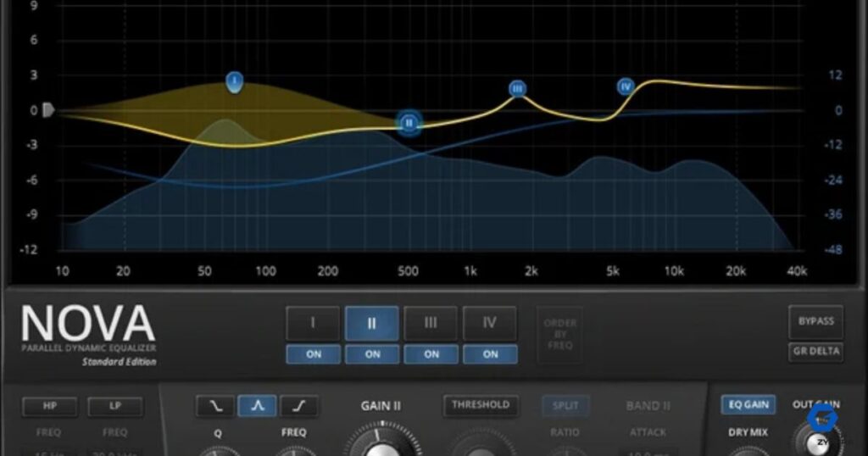Select the band III node on the EQ curve

[x=518, y=89]
